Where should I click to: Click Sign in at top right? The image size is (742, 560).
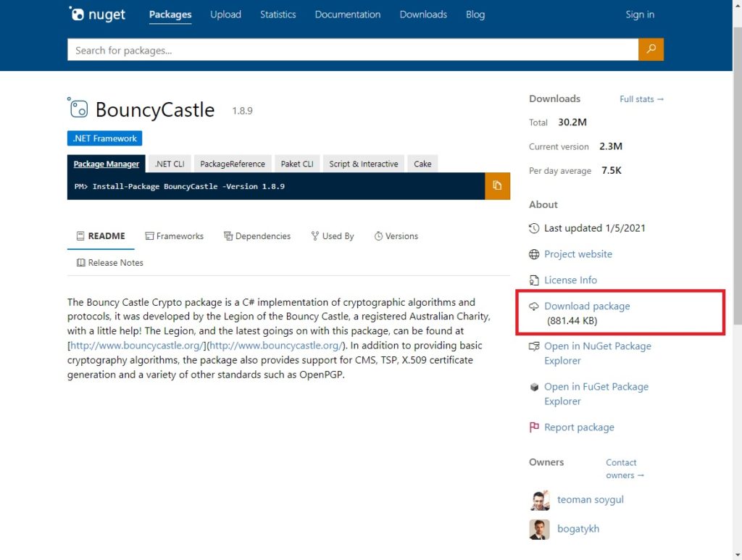coord(640,14)
